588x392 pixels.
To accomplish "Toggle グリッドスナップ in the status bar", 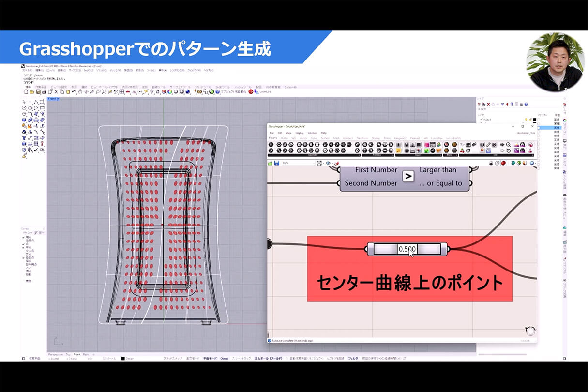I will 173,358.
